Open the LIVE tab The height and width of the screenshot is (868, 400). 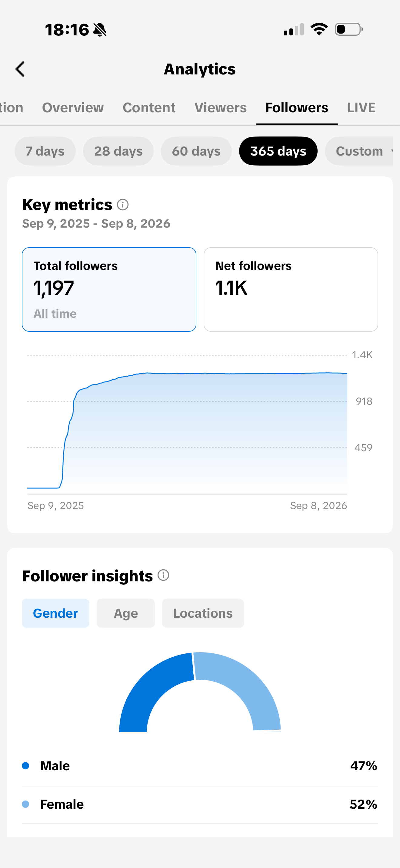tap(361, 108)
